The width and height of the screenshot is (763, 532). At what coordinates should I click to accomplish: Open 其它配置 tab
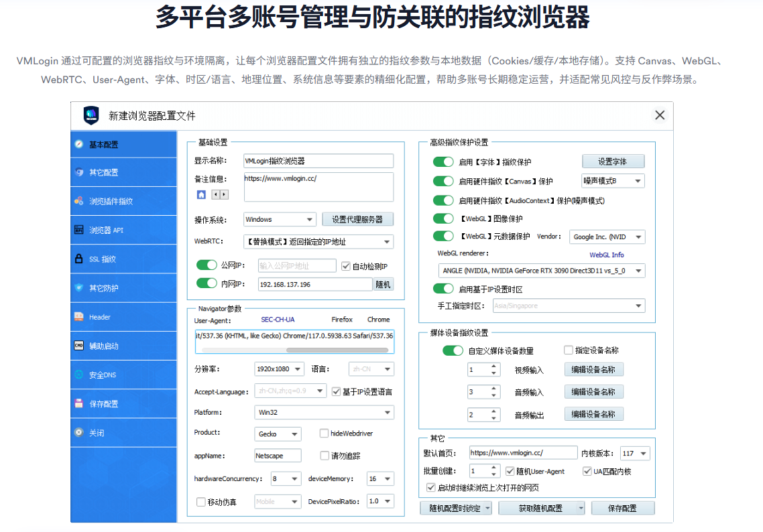click(123, 173)
